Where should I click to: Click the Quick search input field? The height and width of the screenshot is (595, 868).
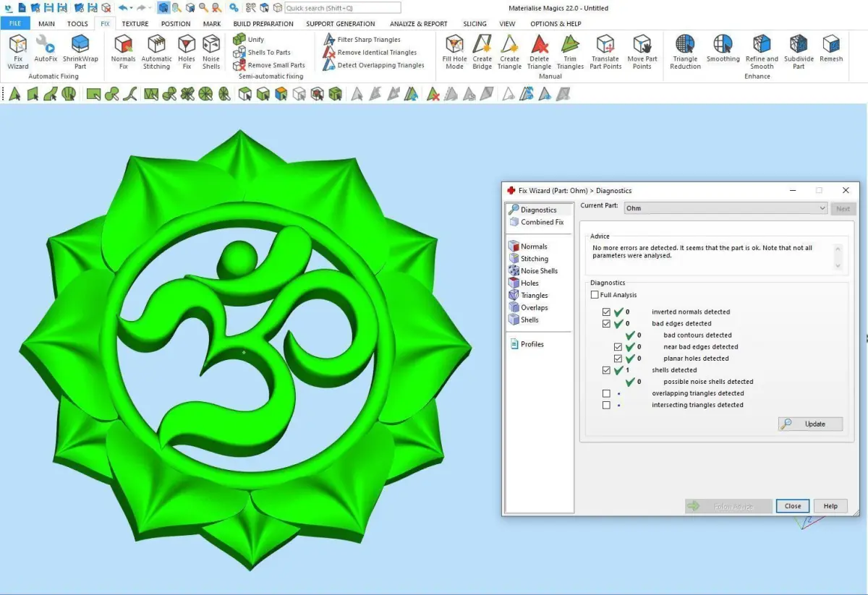pyautogui.click(x=342, y=8)
